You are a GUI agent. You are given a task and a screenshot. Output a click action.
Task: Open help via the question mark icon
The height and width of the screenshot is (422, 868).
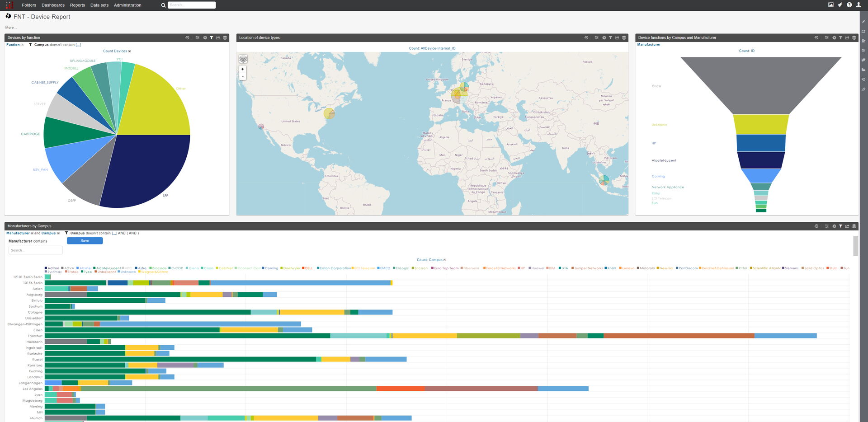849,5
